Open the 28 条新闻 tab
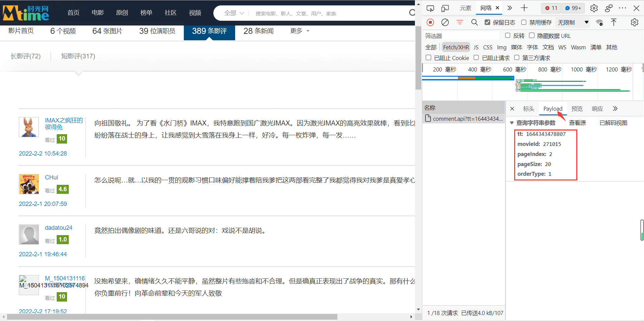Image resolution: width=644 pixels, height=321 pixels. 258,31
